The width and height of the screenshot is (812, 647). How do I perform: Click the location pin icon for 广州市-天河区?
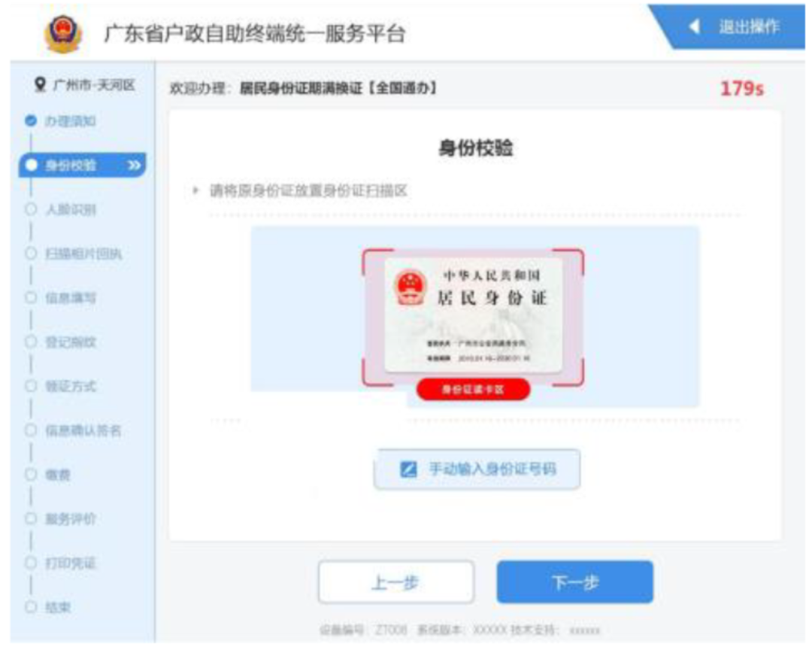click(40, 84)
